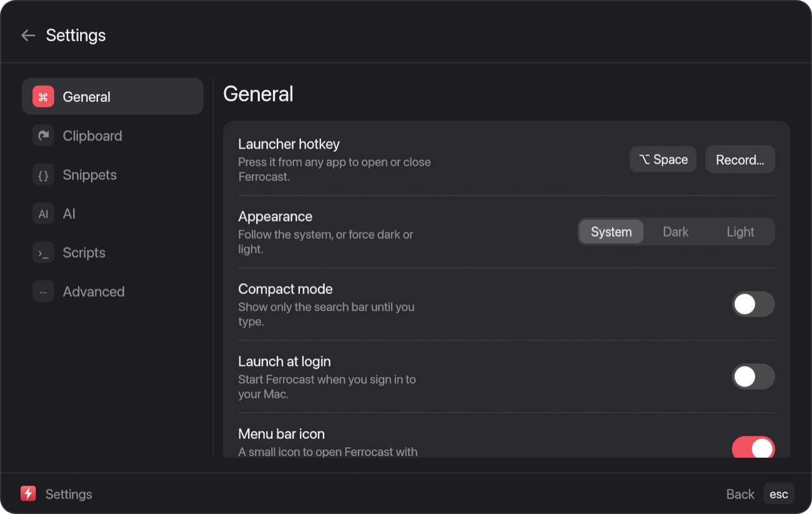Click the ⌥ Space hotkey button
Screen dimensions: 812x514
pyautogui.click(x=663, y=159)
